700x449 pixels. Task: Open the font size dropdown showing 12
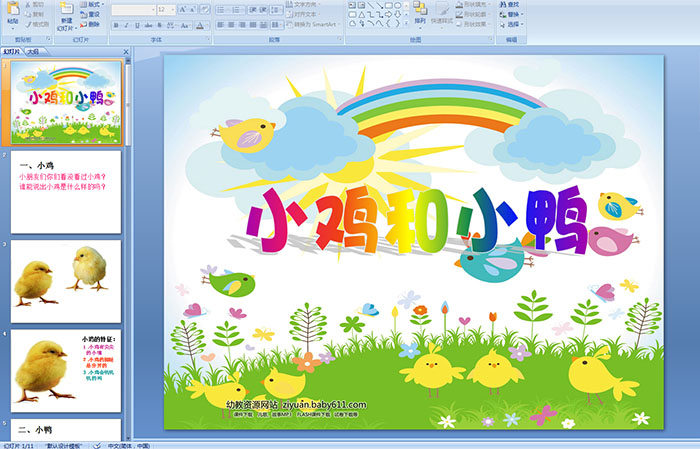[x=167, y=10]
